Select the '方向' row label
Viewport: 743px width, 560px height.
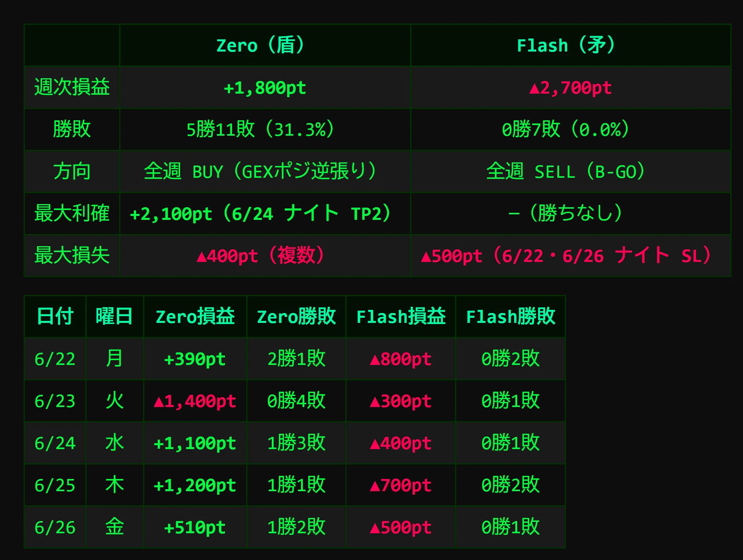(72, 171)
